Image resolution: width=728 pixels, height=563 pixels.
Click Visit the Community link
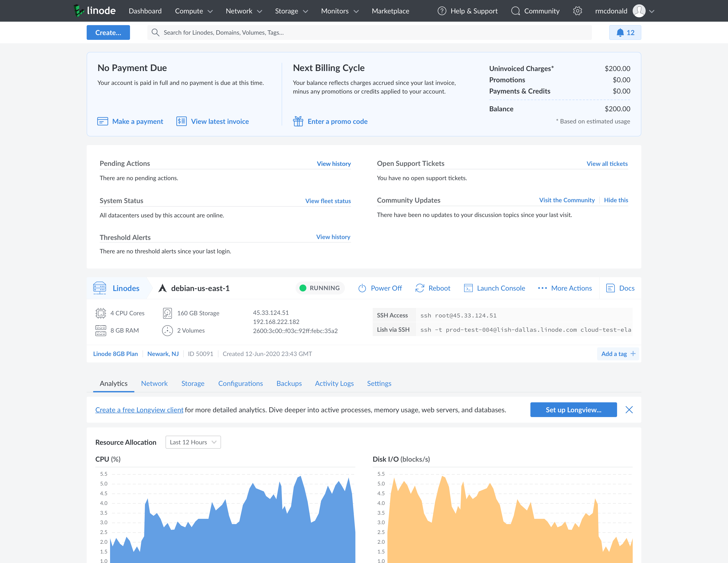click(x=567, y=200)
